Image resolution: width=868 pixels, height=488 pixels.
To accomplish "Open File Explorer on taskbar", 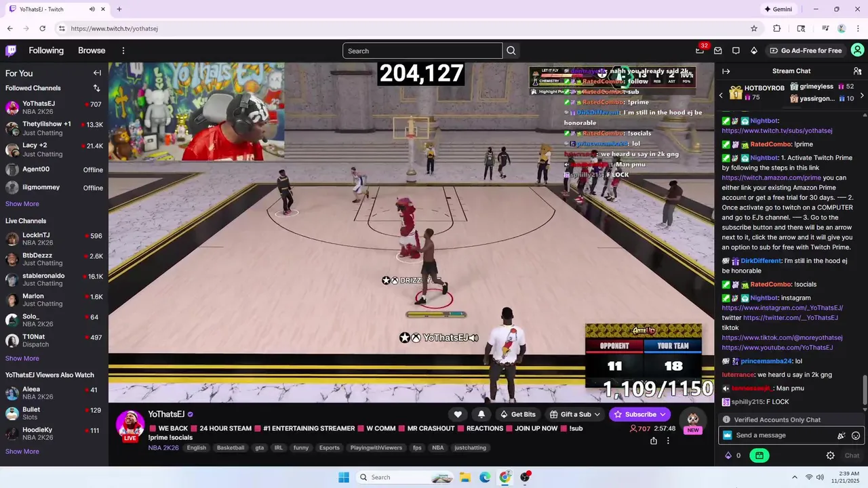I will (465, 477).
